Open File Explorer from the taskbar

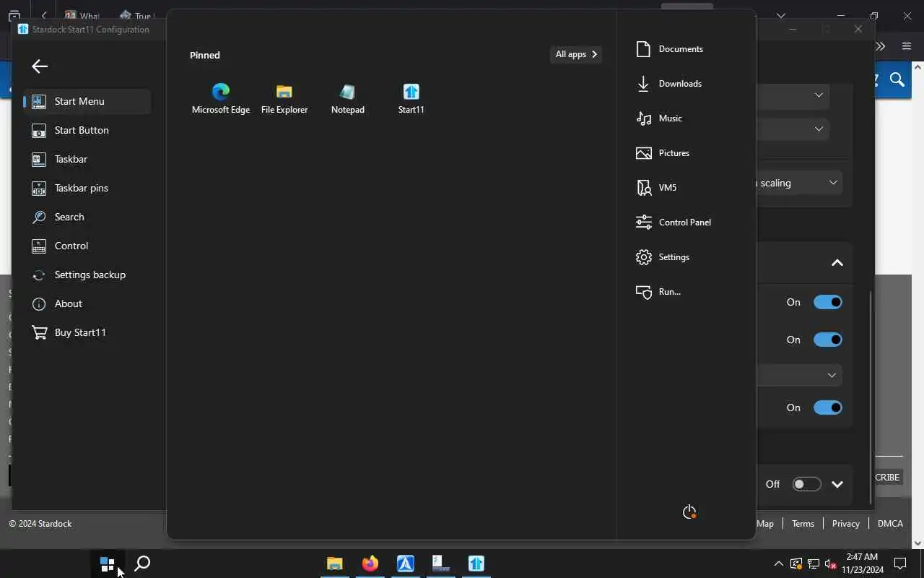[335, 564]
